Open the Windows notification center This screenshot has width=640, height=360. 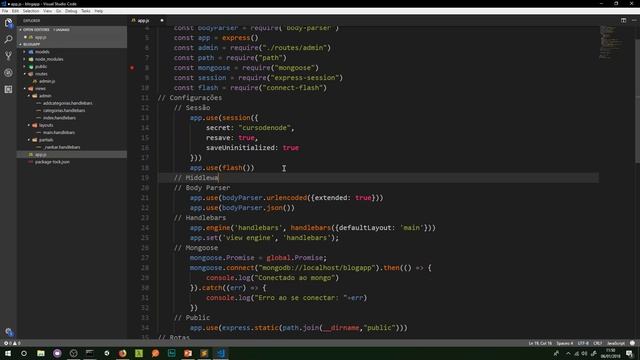(630, 353)
